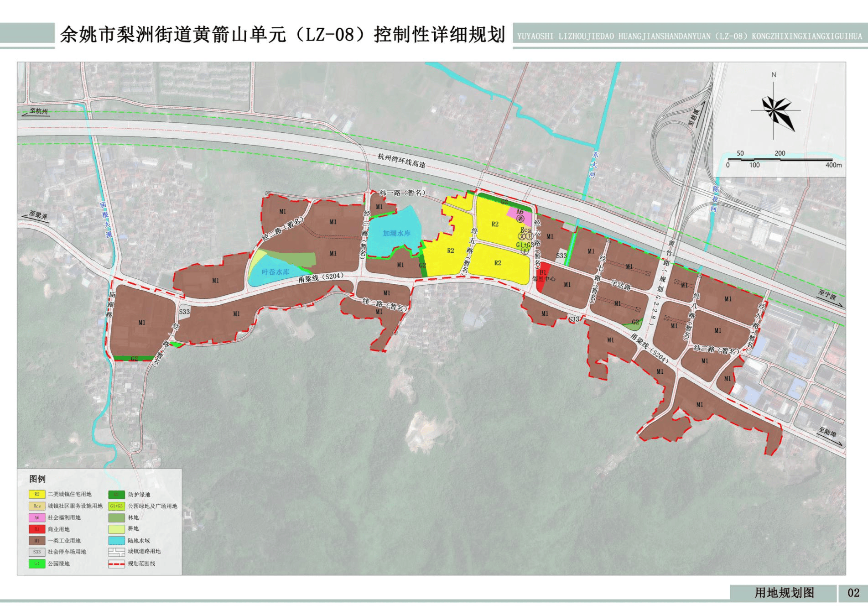Click the 城镇道路用地 legend symbol
Viewport: 868px width, 616px height.
116,552
